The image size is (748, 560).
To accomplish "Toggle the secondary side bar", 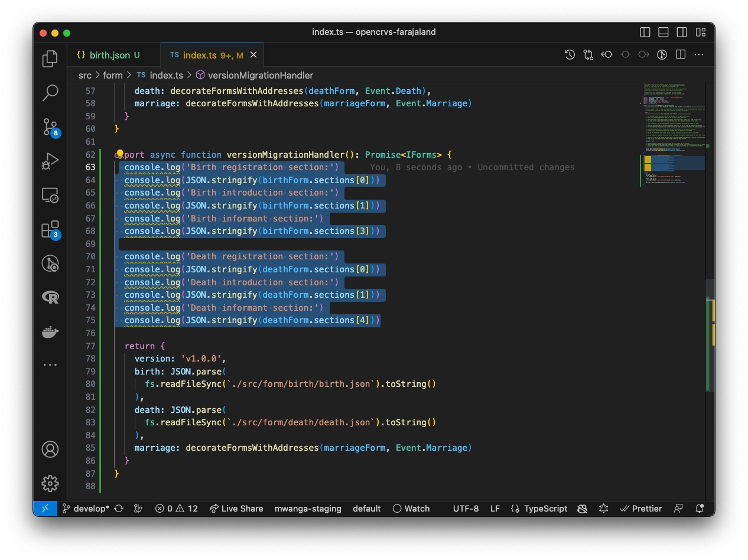I will (682, 32).
